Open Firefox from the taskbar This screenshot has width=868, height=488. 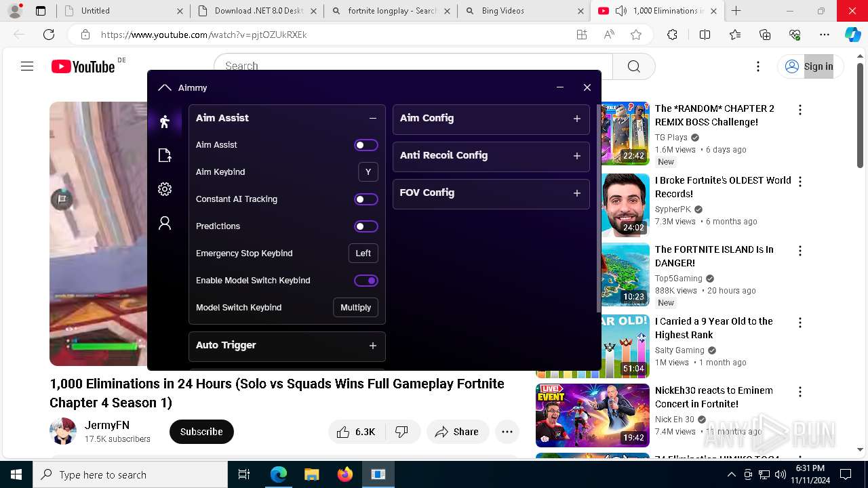pyautogui.click(x=344, y=474)
